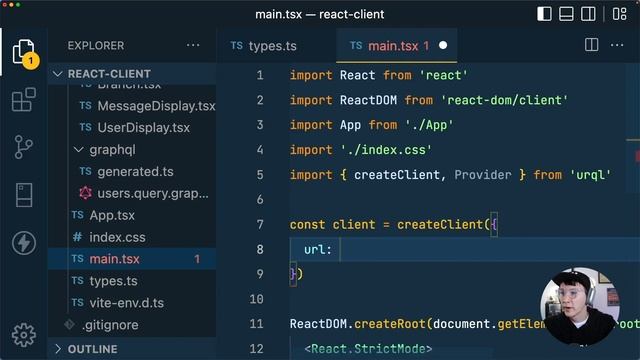Click 'React.StrictMode' on line 12
This screenshot has width=640, height=360.
coord(368,349)
